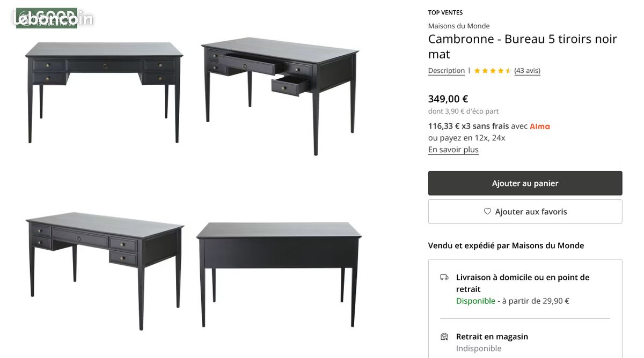Select the Retrait en magasin option

[x=492, y=337]
